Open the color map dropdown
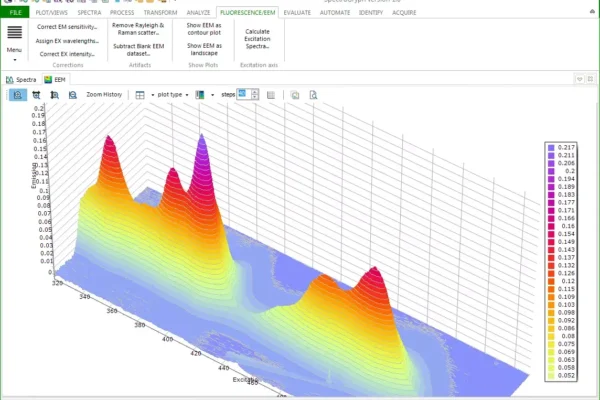The height and width of the screenshot is (400, 600). [x=211, y=94]
